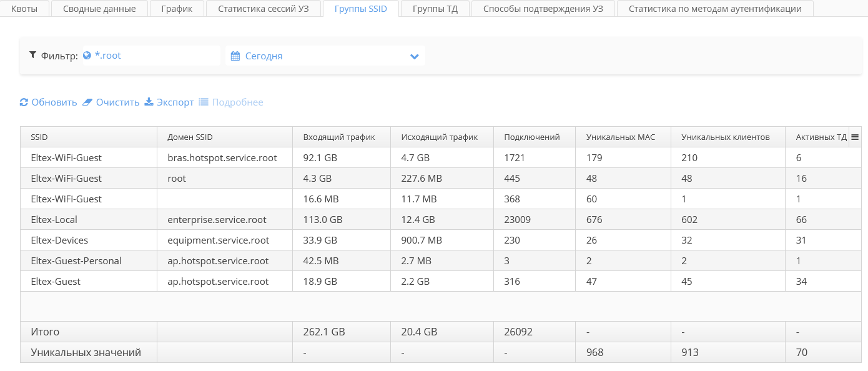Click the globe icon beside *.root
The image size is (868, 371).
tap(87, 56)
